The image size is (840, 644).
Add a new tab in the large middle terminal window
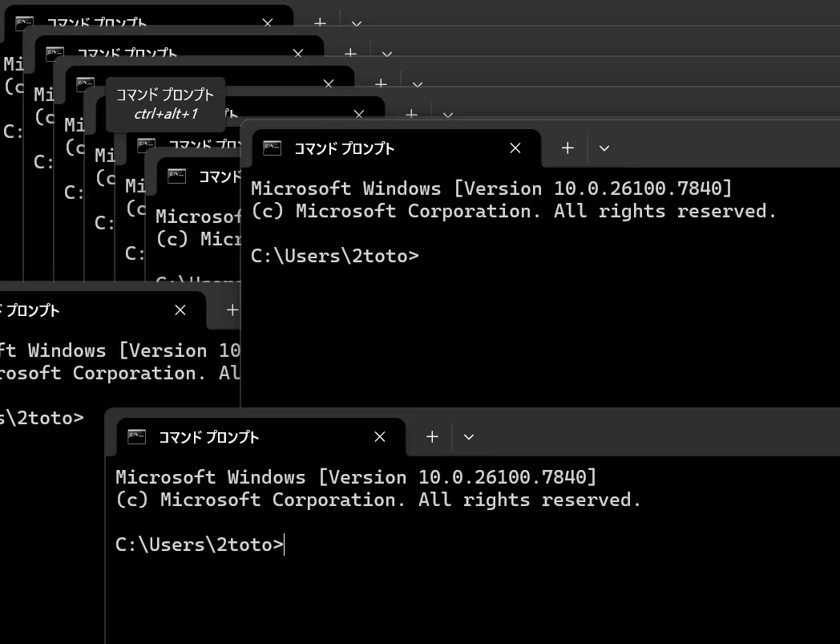click(x=567, y=148)
